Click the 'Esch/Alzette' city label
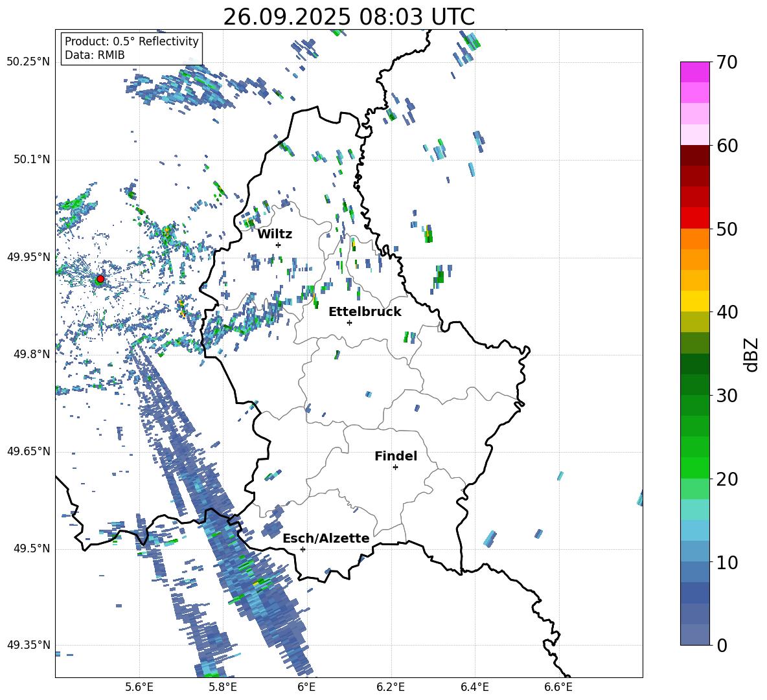The image size is (767, 700). (x=326, y=539)
